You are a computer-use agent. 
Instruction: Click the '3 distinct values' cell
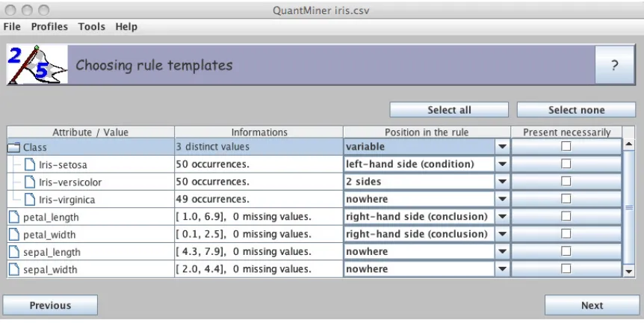coord(258,147)
